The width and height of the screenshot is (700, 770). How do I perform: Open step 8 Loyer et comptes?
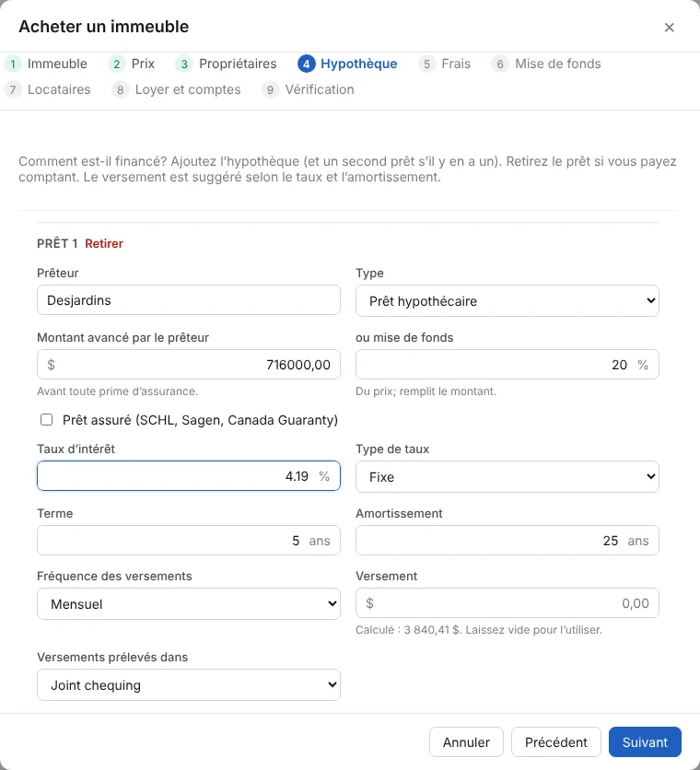click(176, 90)
